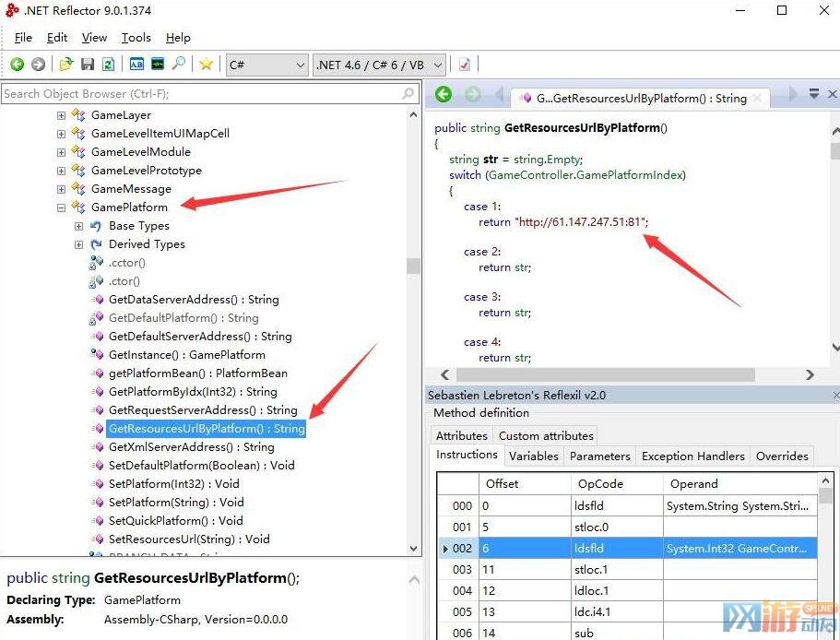Select SetResourcesUrl(String) method in tree
840x640 pixels.
(189, 539)
